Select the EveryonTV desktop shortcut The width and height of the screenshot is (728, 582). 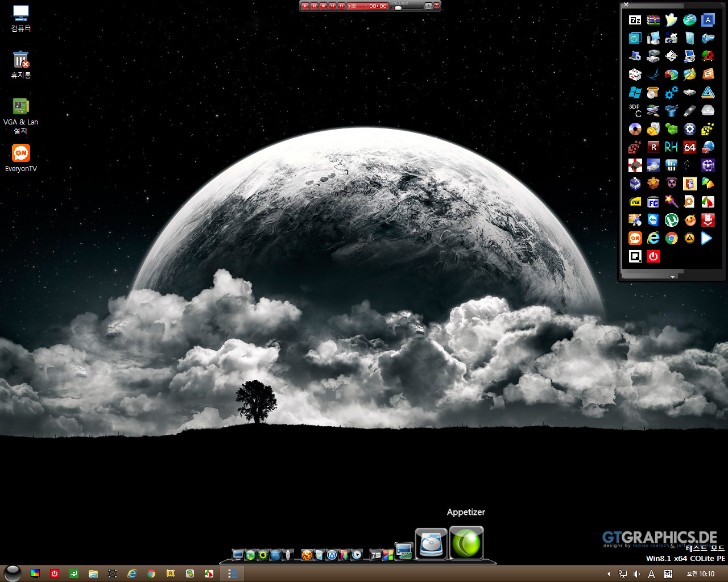(x=21, y=158)
